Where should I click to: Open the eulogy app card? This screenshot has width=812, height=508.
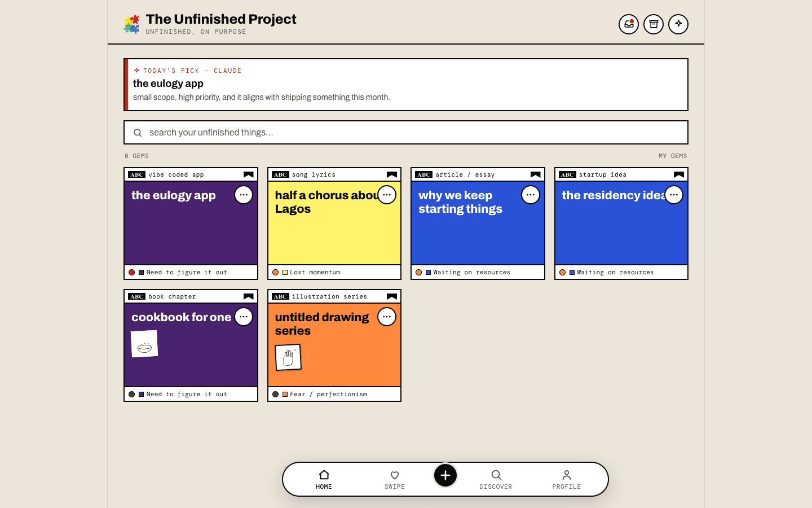(x=191, y=224)
